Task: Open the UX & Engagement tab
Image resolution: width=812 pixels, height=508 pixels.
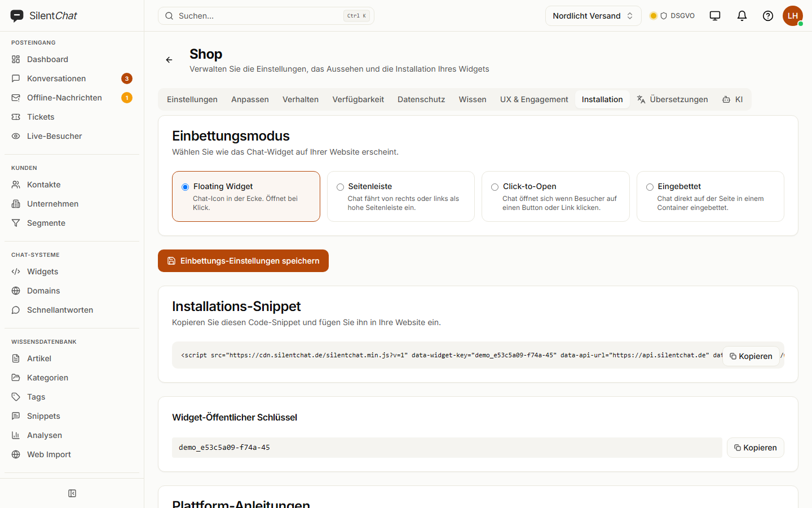Action: (534, 99)
